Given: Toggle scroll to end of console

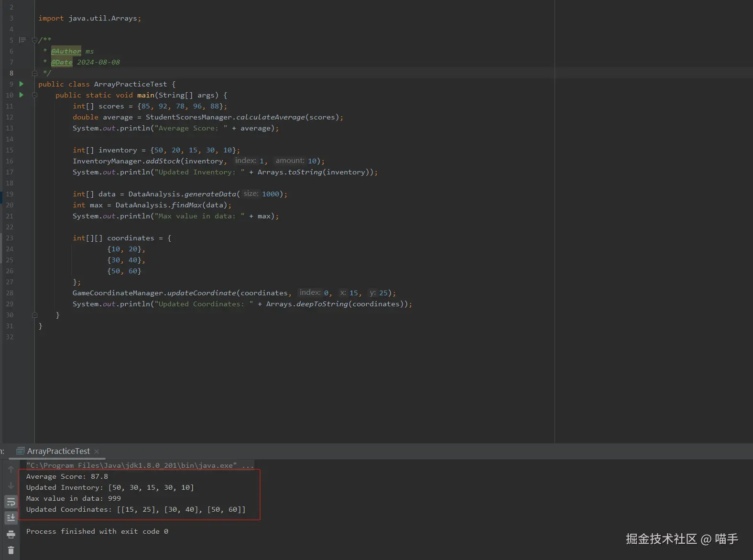Looking at the screenshot, I should coord(11,518).
